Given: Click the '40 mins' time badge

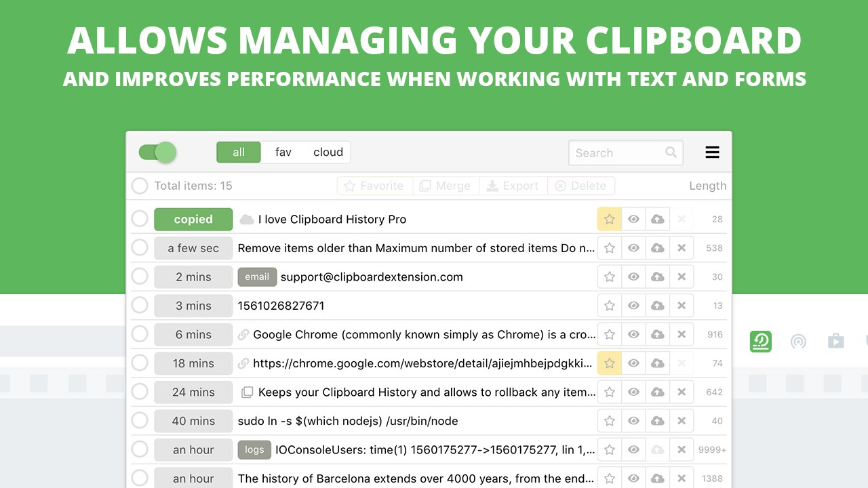Looking at the screenshot, I should 193,421.
